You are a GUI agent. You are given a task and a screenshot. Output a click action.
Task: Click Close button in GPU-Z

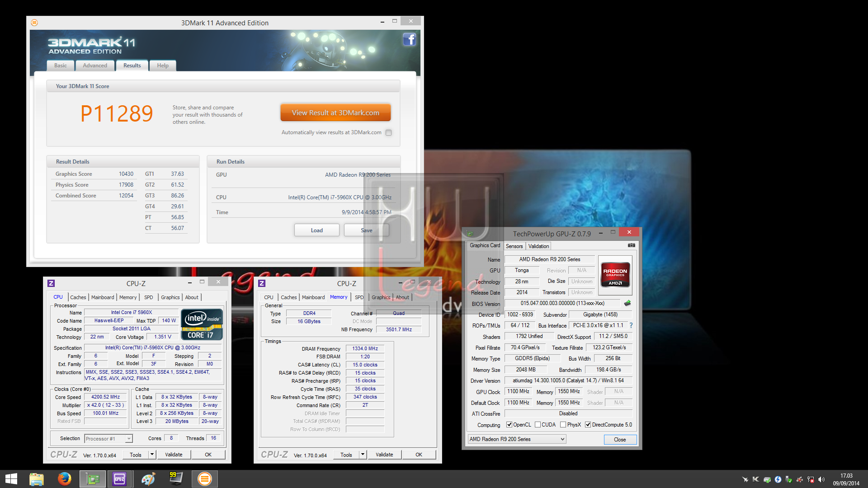620,440
